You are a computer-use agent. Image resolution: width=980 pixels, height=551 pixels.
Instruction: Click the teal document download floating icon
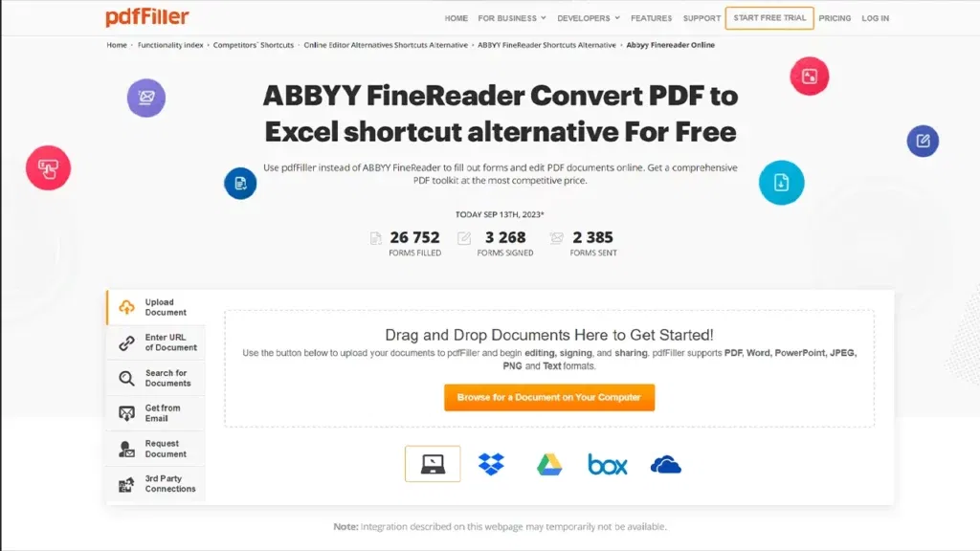click(781, 183)
